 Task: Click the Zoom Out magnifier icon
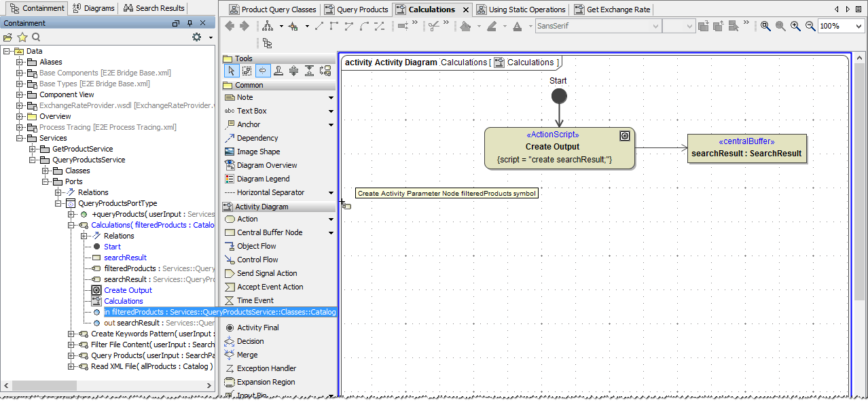coord(810,25)
